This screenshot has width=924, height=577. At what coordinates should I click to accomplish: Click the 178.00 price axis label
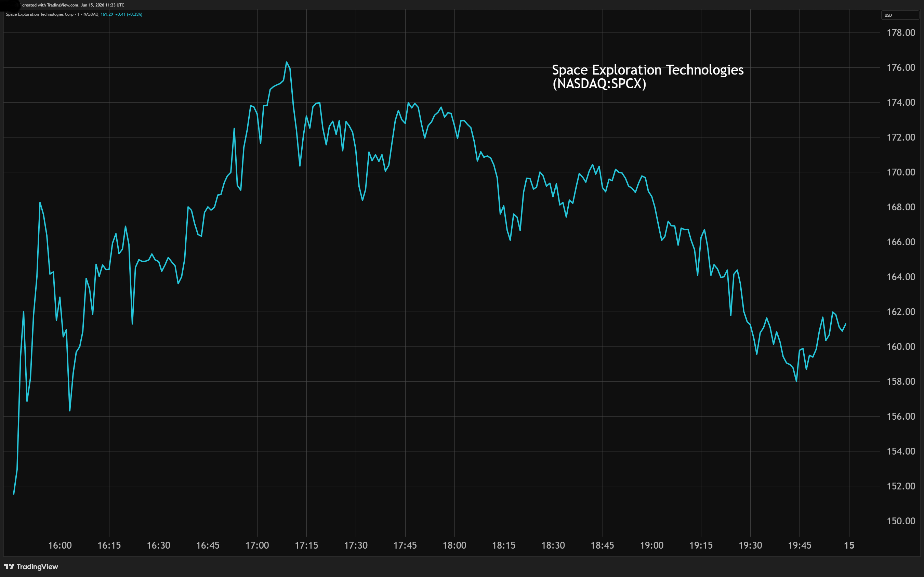[x=901, y=33]
